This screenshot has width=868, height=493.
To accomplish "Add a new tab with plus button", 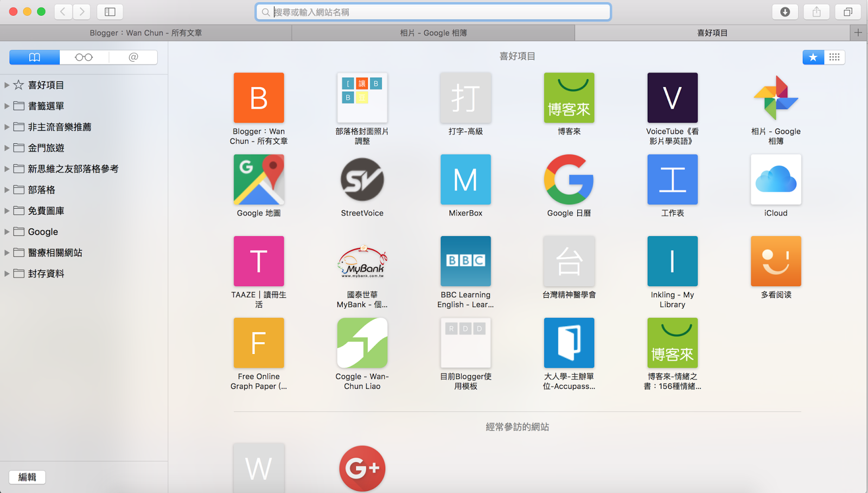I will pyautogui.click(x=858, y=33).
